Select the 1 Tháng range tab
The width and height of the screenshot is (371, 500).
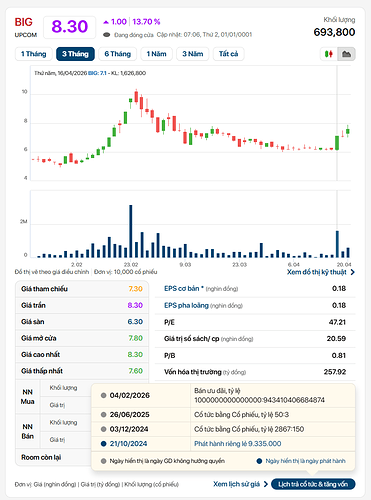point(34,54)
